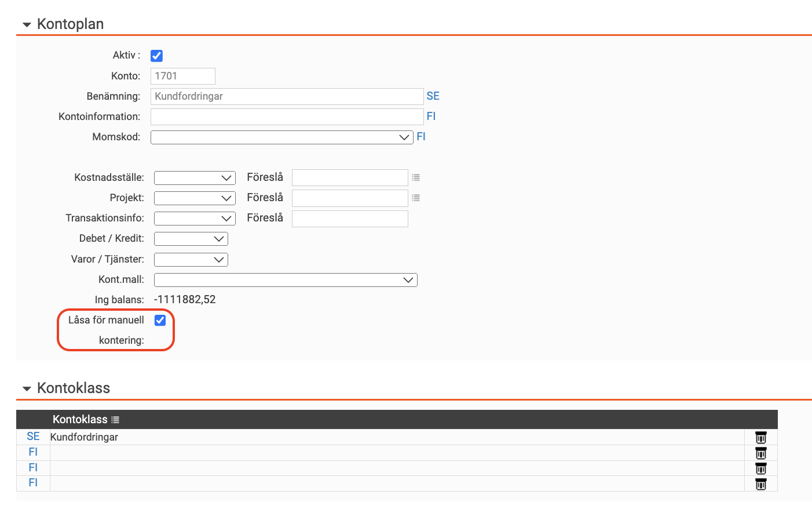Open the Kont.mall dropdown
The height and width of the screenshot is (531, 812).
(x=285, y=280)
